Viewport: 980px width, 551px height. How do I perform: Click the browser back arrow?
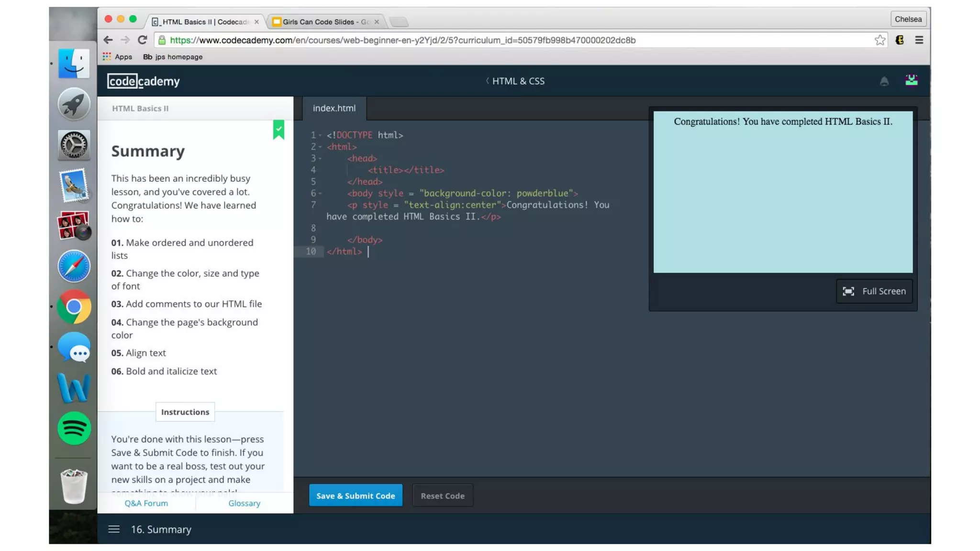pos(108,40)
